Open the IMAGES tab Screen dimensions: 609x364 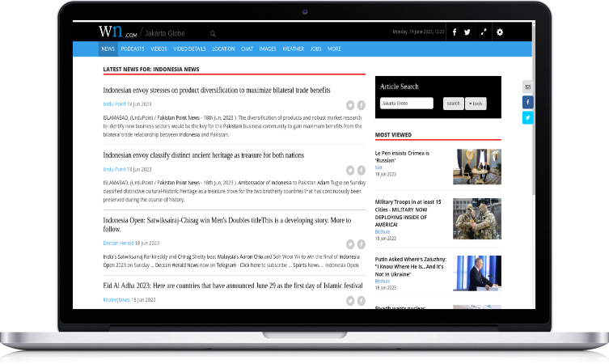point(268,49)
